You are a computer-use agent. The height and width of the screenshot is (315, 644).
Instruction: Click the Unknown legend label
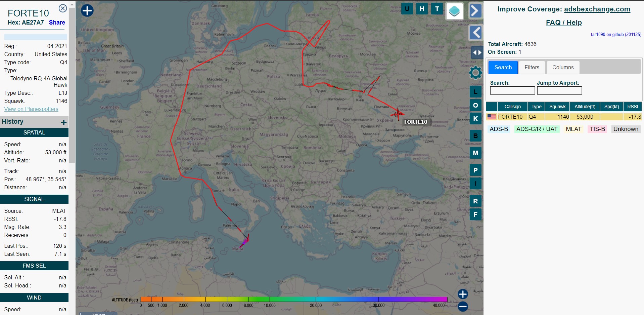pos(626,129)
